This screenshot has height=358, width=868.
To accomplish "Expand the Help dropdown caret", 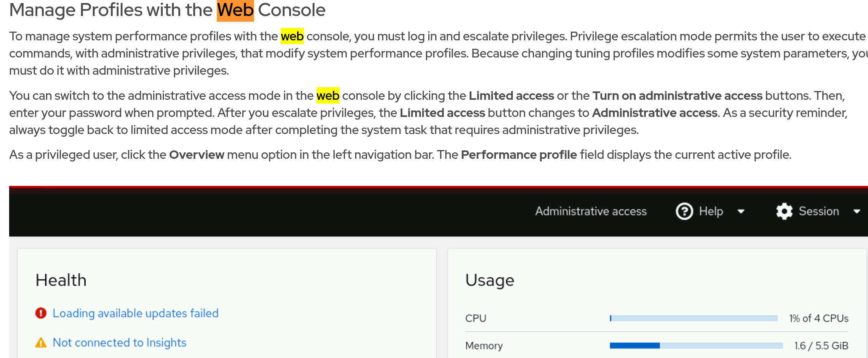I will [741, 211].
